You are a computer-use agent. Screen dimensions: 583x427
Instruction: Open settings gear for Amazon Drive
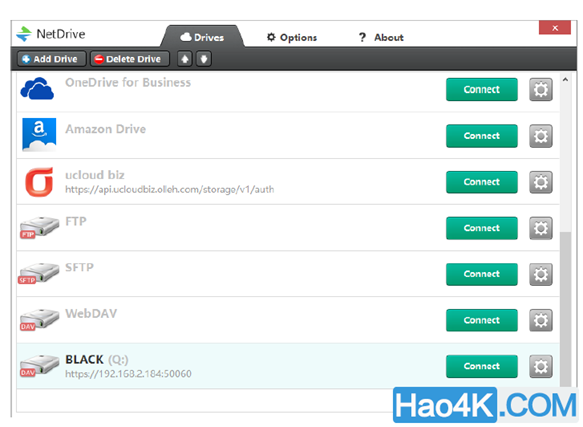(541, 136)
